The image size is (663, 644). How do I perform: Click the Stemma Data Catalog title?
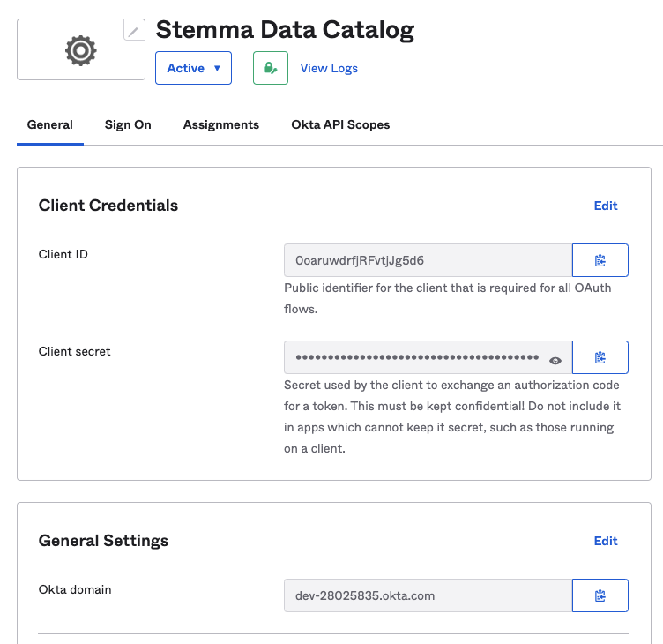pos(285,30)
